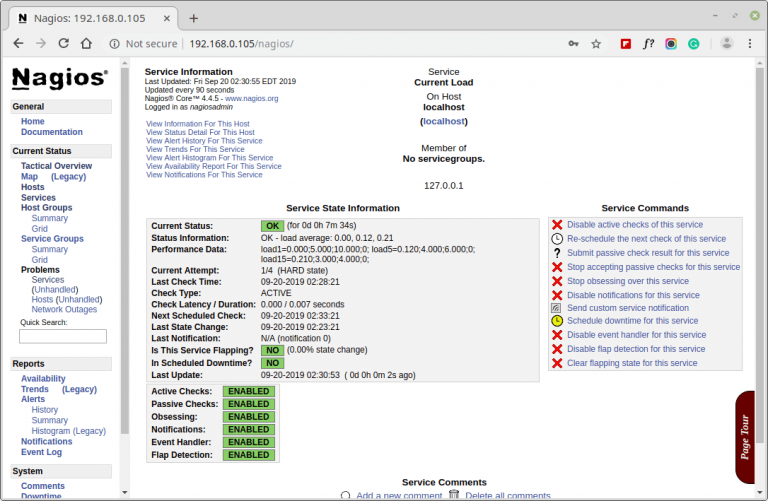Click the Page Tour side tab
Image resolution: width=768 pixels, height=501 pixels.
coord(745,439)
